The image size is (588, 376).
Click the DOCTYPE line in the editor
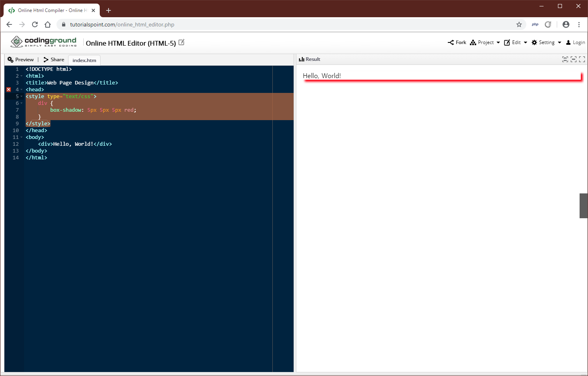click(49, 69)
